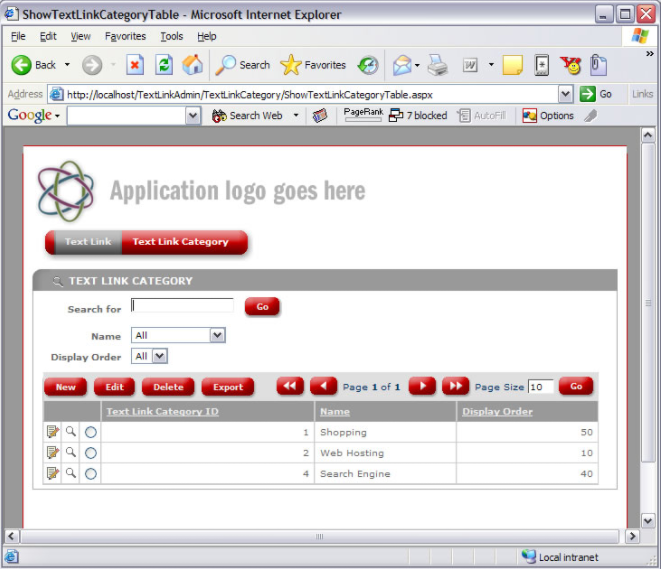Expand the Google search box dropdown
Screen dimensions: 661x569
click(x=193, y=115)
